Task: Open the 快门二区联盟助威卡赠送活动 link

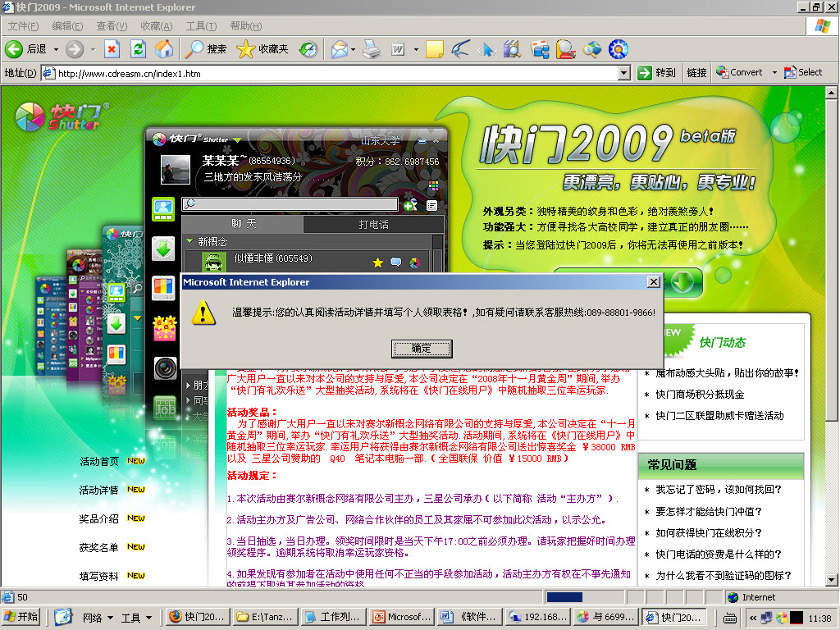Action: click(719, 416)
